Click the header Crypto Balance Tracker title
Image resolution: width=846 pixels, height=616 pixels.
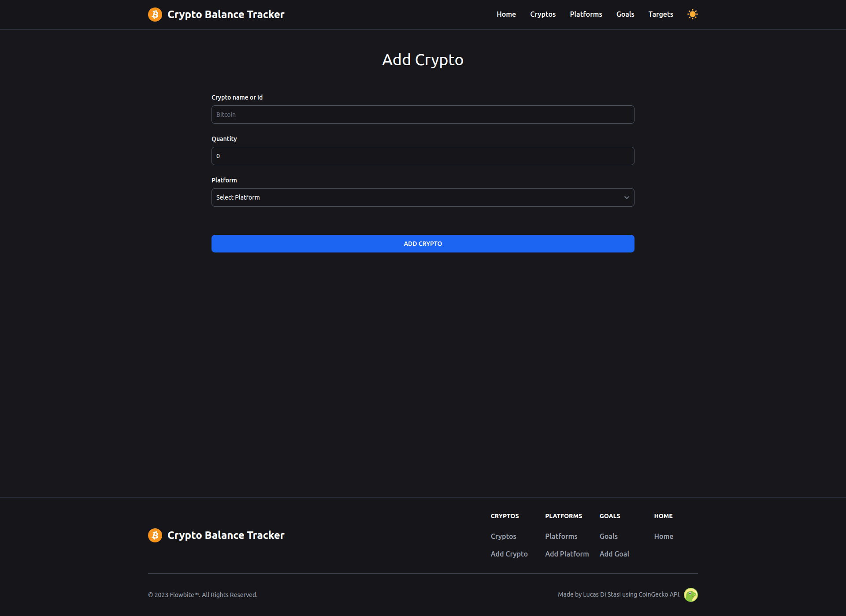point(226,15)
